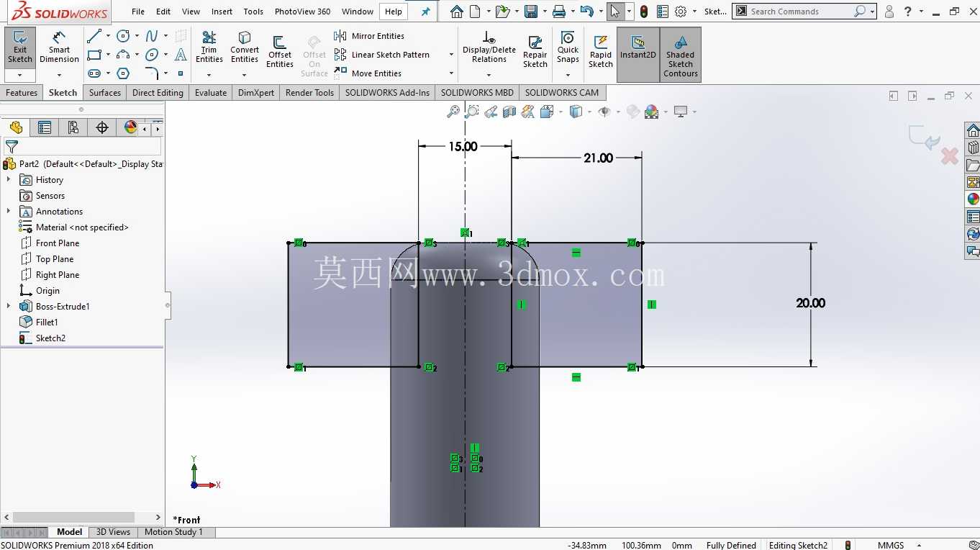Open the Insert menu

[222, 12]
